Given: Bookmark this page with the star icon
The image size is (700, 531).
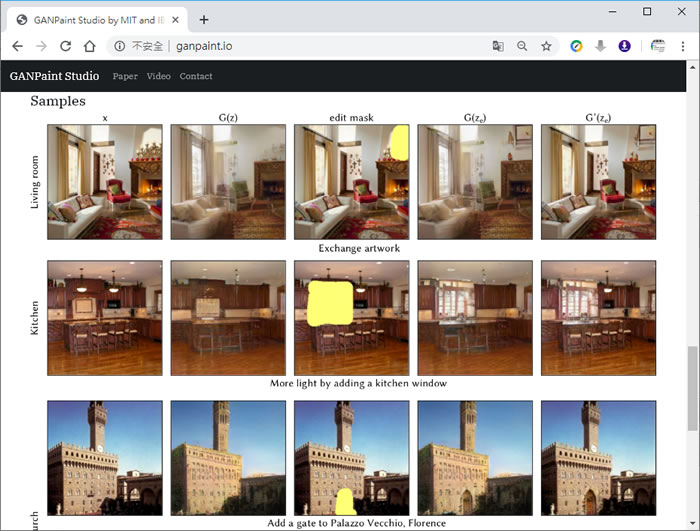Looking at the screenshot, I should [x=546, y=46].
